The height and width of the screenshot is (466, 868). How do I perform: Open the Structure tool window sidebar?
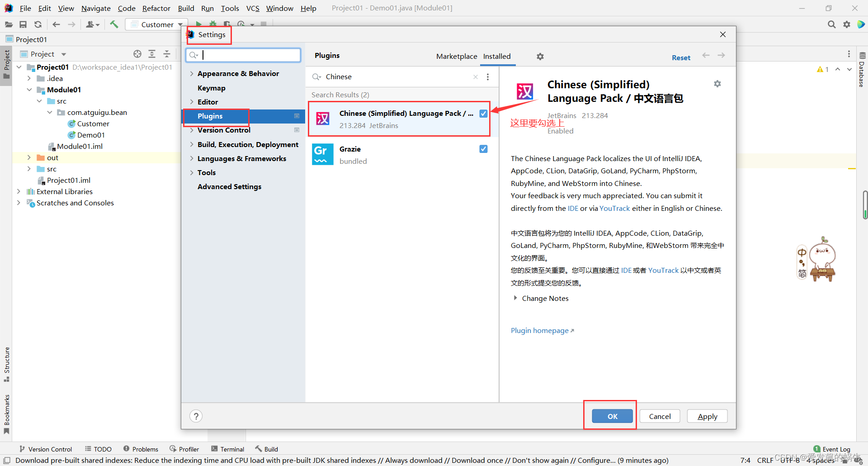point(7,364)
